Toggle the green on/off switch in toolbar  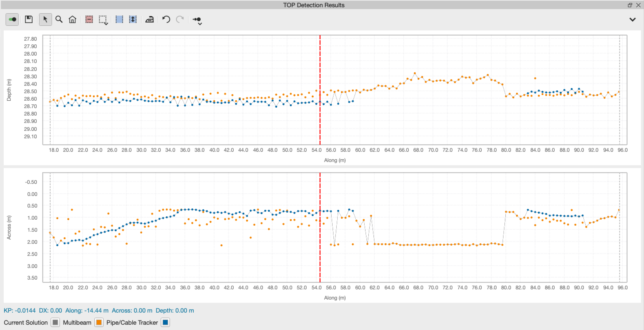coord(12,20)
